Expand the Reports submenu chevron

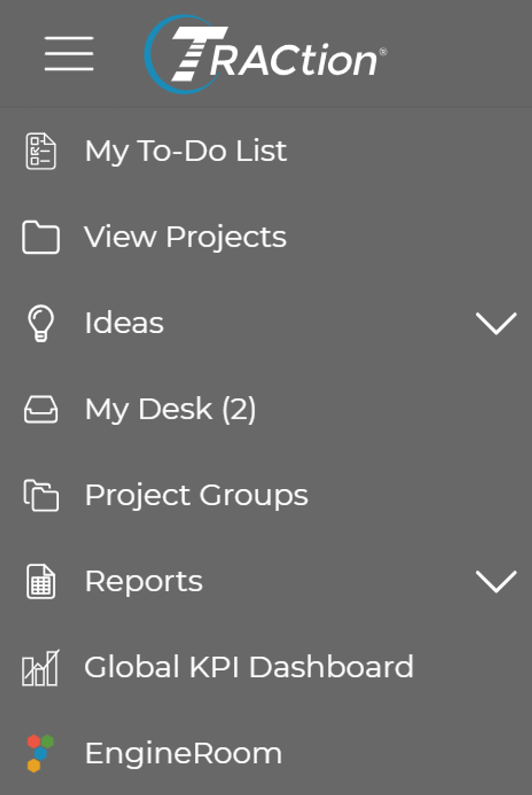[496, 581]
